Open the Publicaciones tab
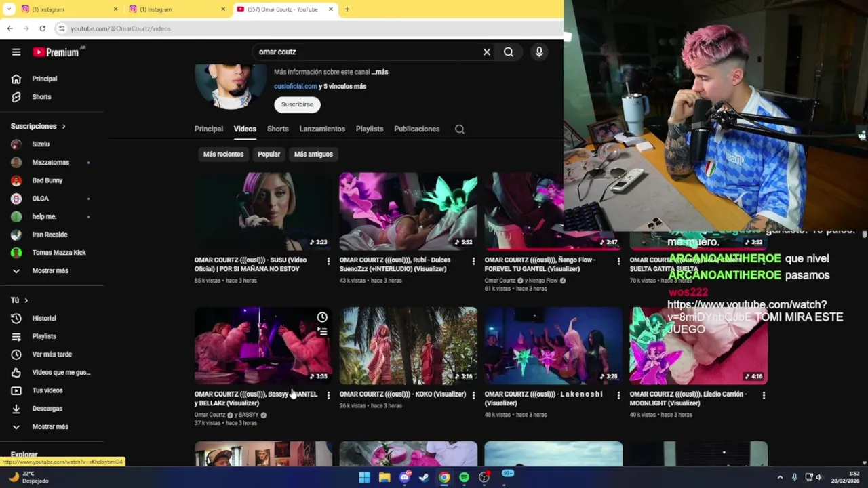 pos(416,129)
